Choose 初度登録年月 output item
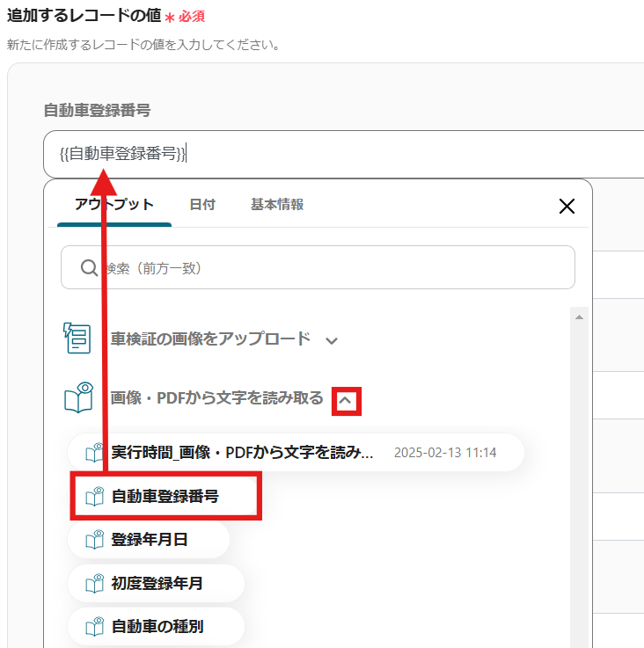The width and height of the screenshot is (644, 648). [x=156, y=583]
